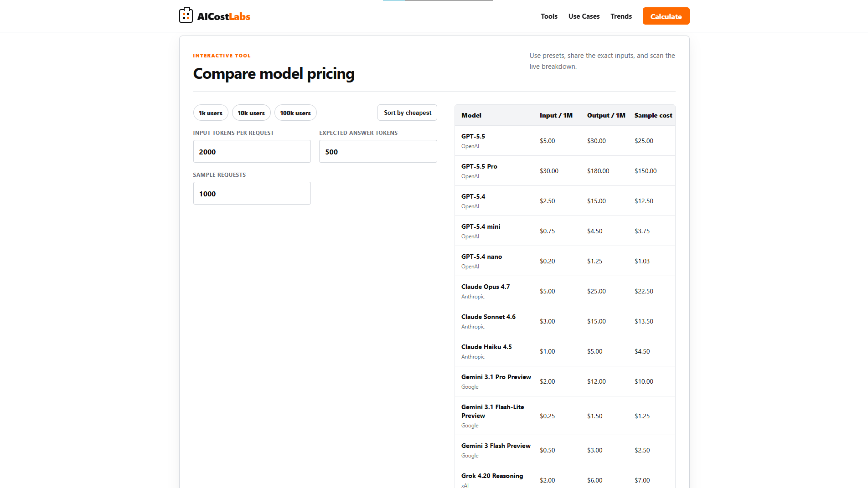
Task: Click Grok 4.20 Reasoning sample cost $7.00
Action: coord(642,480)
